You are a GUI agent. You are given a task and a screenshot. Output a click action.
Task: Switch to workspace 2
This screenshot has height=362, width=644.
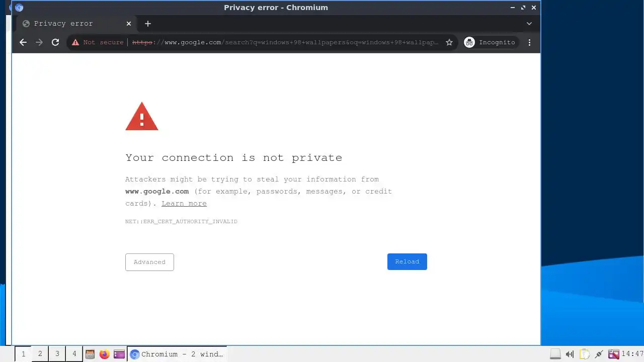40,354
